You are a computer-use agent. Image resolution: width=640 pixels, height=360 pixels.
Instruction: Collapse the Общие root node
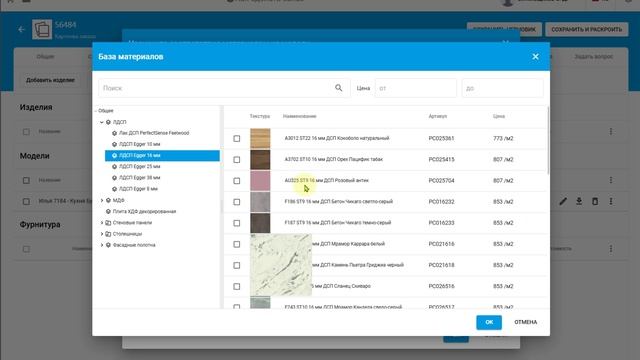(96, 111)
